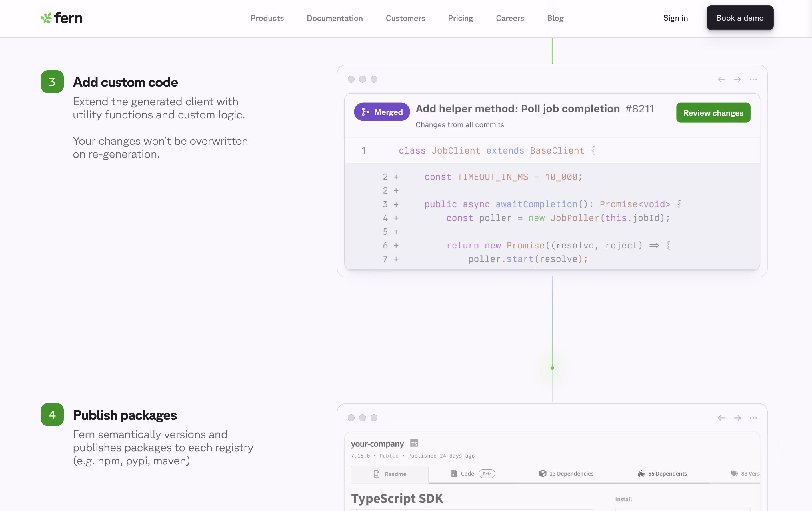This screenshot has width=812, height=511.
Task: Click the TypeScript SDK heading
Action: click(x=397, y=498)
